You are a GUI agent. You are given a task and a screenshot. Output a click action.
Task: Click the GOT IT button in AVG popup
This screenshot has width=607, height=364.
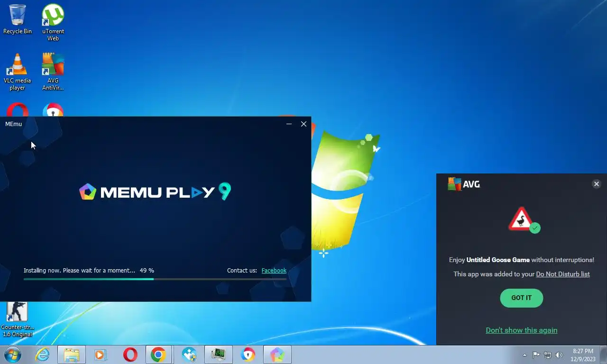click(x=521, y=298)
